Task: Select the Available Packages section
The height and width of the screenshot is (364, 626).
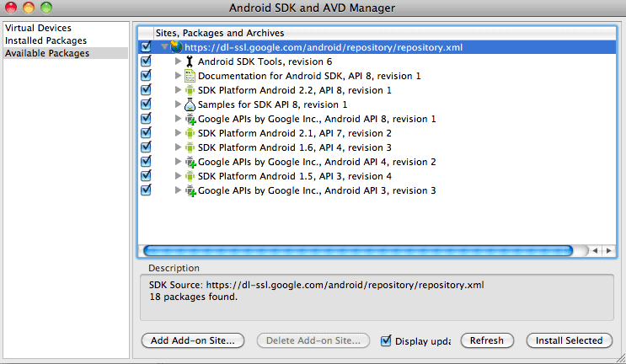Action: tap(66, 53)
